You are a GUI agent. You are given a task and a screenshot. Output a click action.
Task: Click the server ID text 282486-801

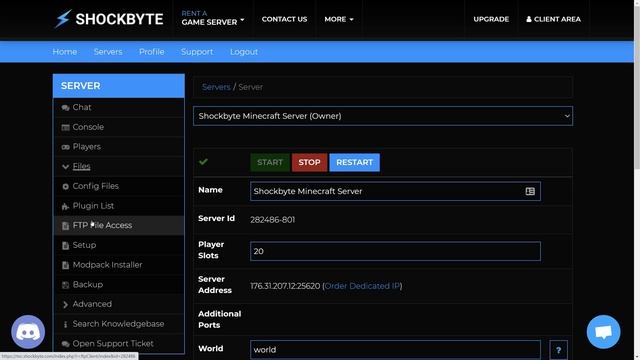[273, 220]
